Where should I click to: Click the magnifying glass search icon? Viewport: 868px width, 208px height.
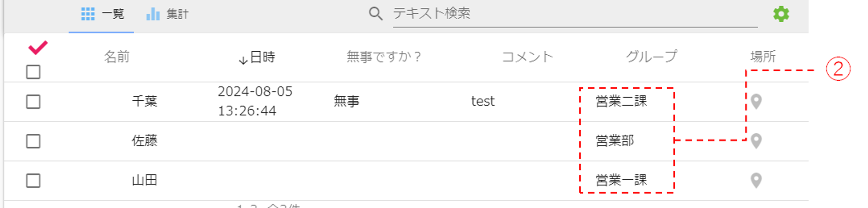(375, 13)
